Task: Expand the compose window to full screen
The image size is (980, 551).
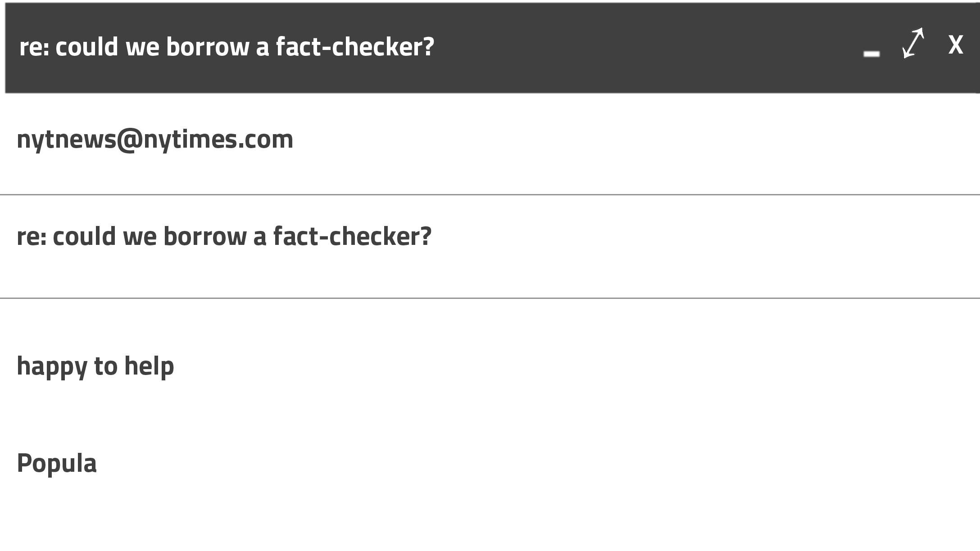Action: click(913, 44)
